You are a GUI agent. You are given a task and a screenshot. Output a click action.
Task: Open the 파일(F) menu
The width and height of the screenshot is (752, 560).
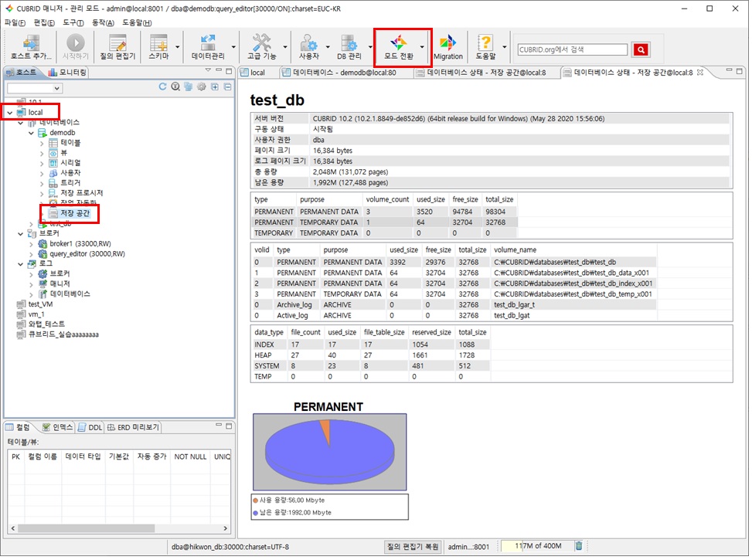(x=15, y=22)
